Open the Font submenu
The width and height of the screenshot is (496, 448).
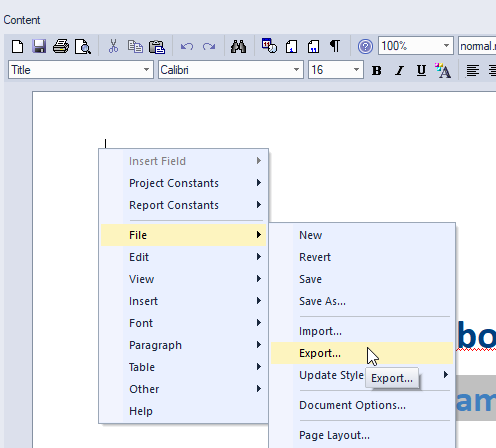(x=183, y=323)
